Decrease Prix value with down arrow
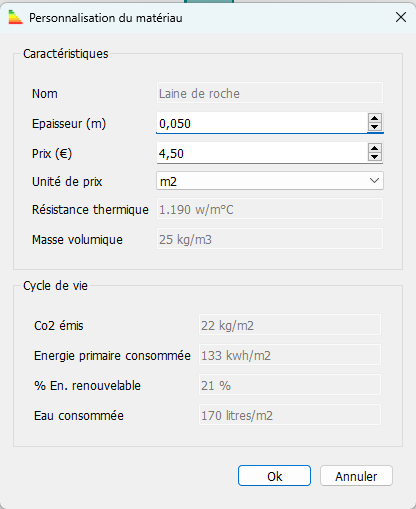Screen dimensions: 416x509 tap(375, 157)
